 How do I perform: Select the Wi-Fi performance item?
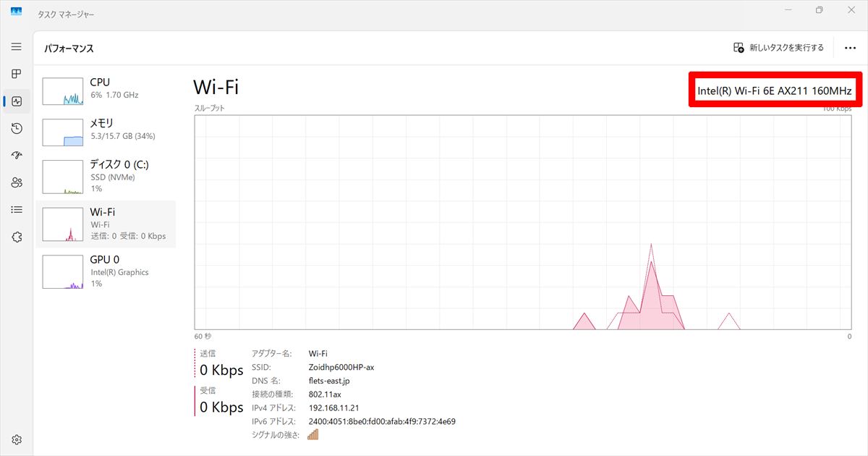[x=106, y=224]
